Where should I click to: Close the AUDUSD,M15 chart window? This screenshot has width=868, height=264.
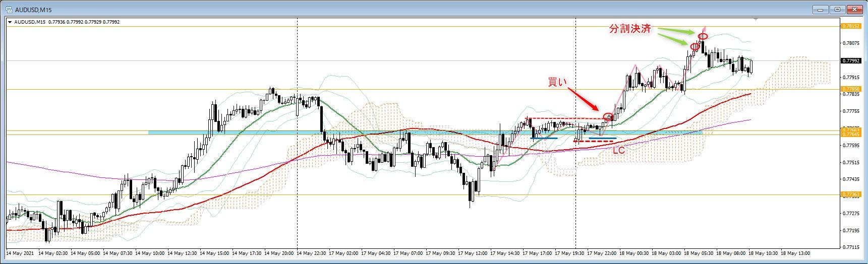854,9
